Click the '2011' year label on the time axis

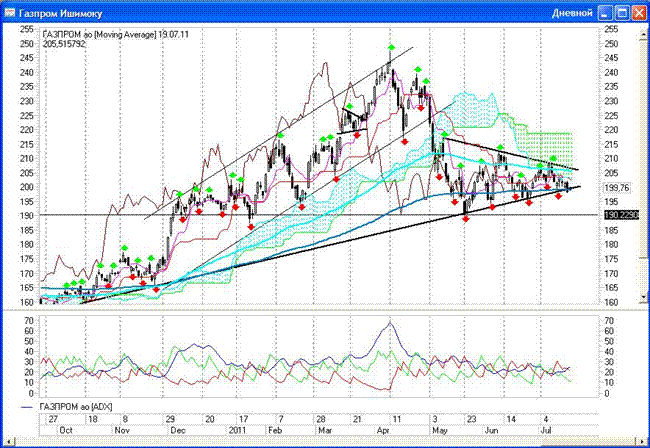pyautogui.click(x=238, y=430)
